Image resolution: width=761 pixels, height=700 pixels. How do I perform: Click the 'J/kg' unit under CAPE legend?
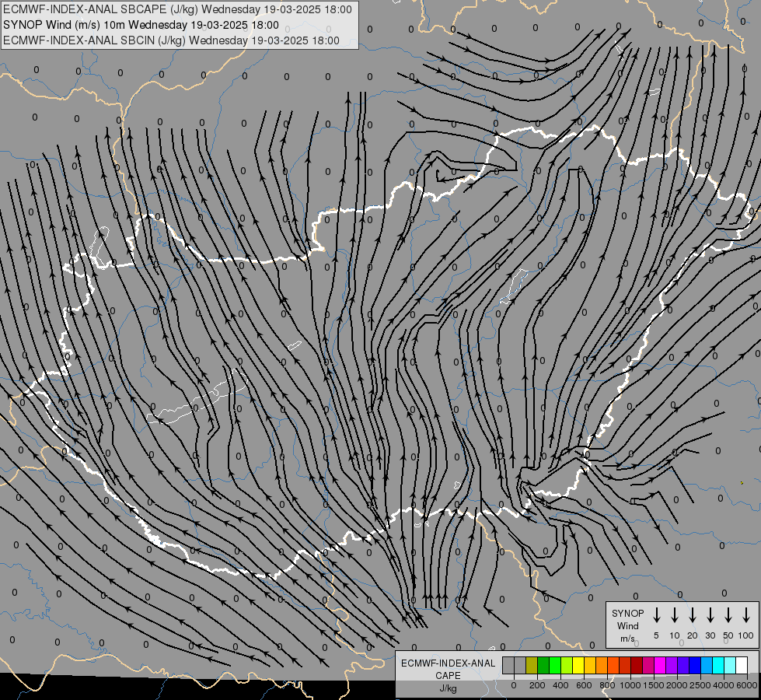tap(448, 688)
